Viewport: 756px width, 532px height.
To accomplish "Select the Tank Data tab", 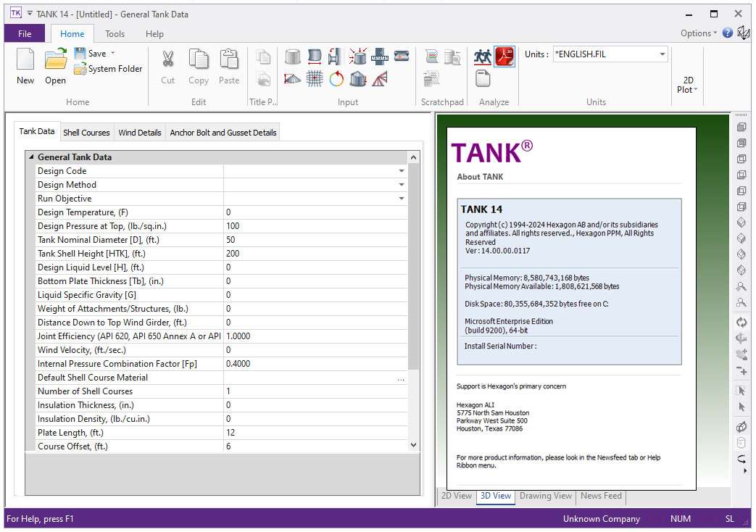I will [37, 131].
